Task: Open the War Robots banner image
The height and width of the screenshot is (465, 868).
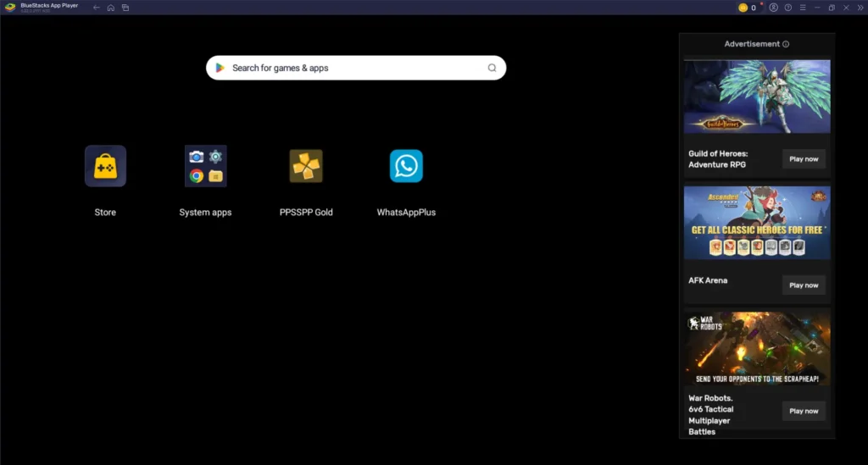Action: (x=757, y=348)
